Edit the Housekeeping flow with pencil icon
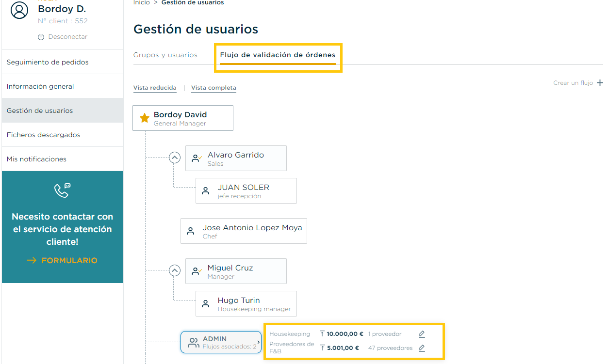Viewport: 608px width, 364px height. click(x=422, y=334)
